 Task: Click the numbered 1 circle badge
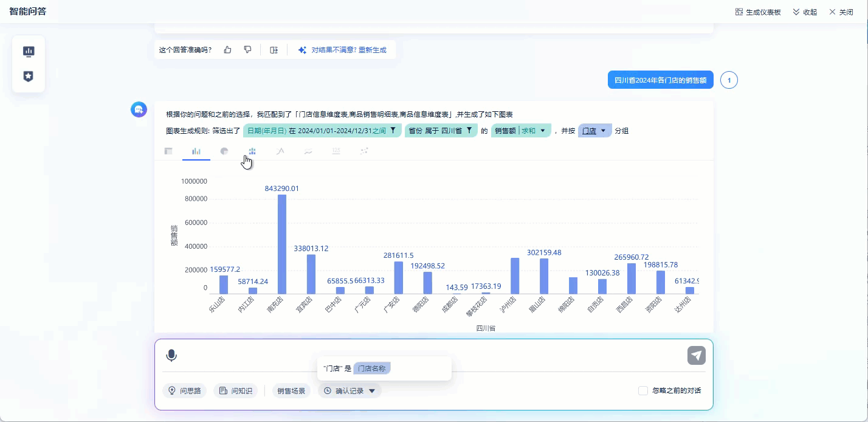tap(729, 80)
